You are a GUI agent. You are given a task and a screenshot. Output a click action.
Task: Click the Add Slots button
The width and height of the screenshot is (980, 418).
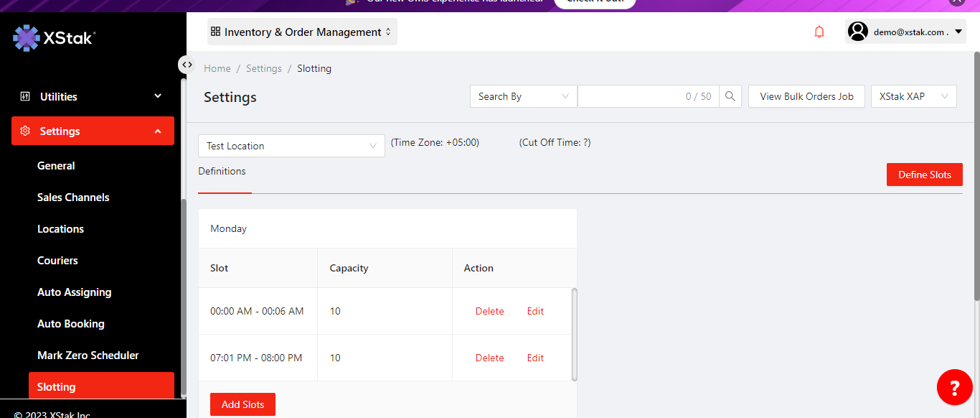pyautogui.click(x=242, y=404)
